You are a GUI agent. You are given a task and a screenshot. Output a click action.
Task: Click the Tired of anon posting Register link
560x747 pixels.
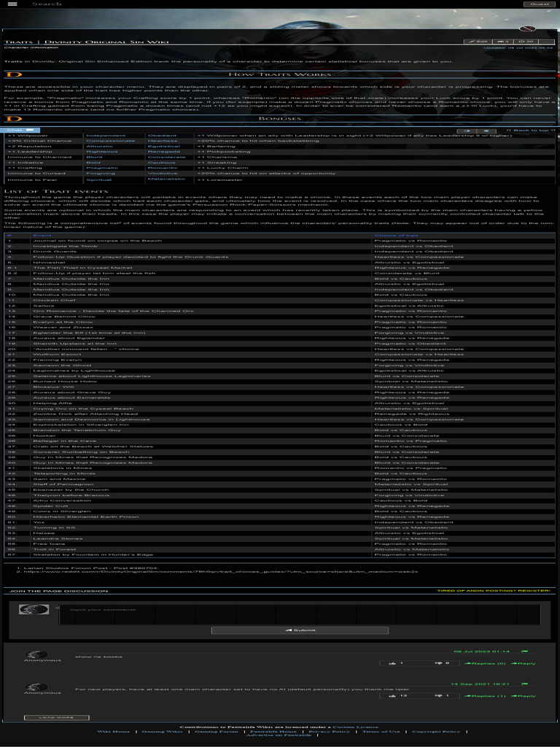(x=494, y=591)
